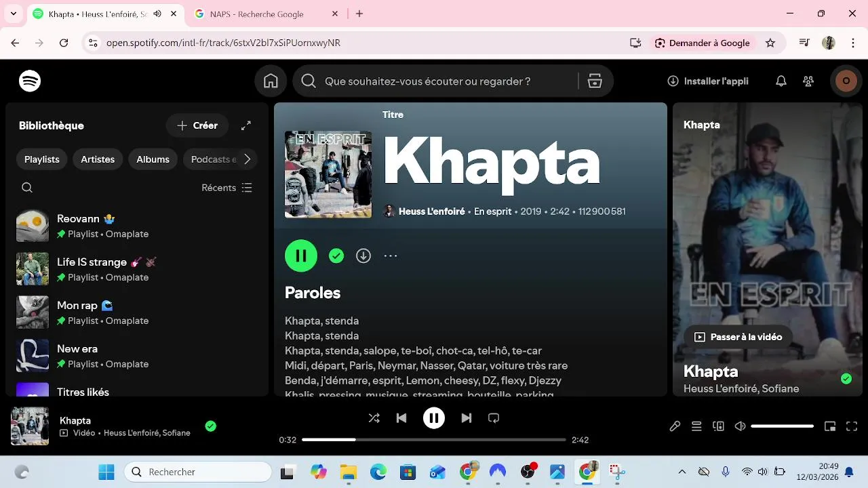Click the En Esprit album cover
The image size is (868, 488).
328,174
